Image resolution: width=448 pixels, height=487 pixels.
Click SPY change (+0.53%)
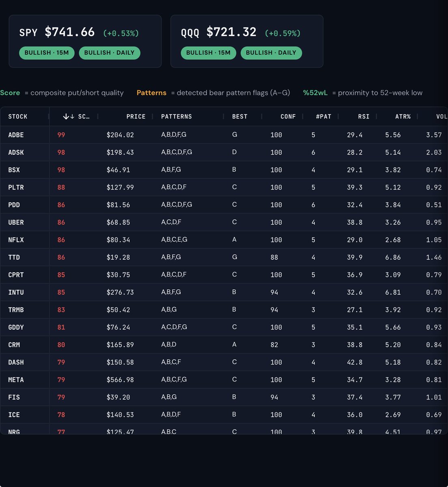(121, 33)
